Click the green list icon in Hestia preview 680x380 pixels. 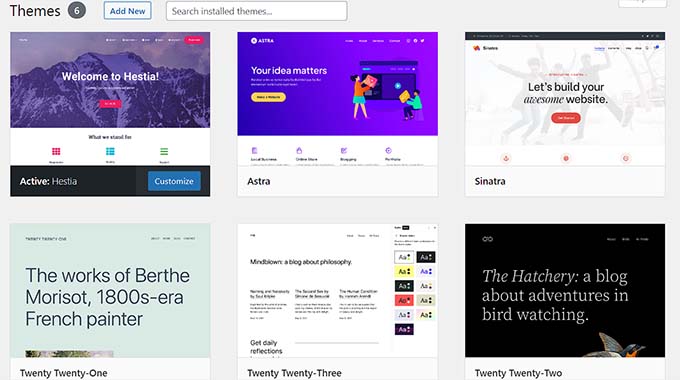point(164,151)
